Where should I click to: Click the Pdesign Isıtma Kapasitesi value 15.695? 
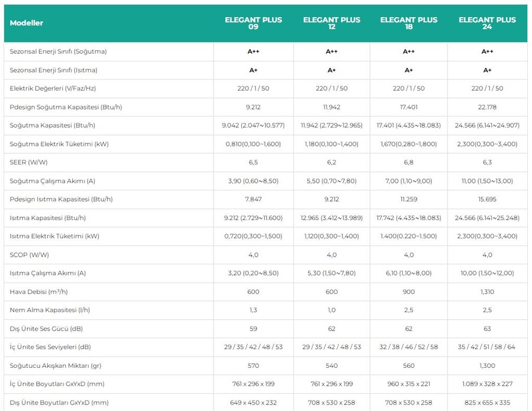pos(487,199)
